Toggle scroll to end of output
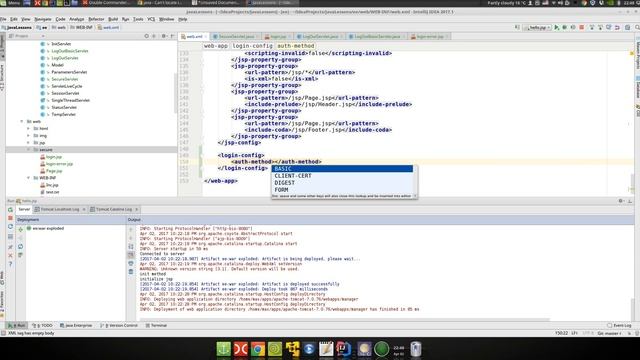The image size is (640, 360). [131, 255]
